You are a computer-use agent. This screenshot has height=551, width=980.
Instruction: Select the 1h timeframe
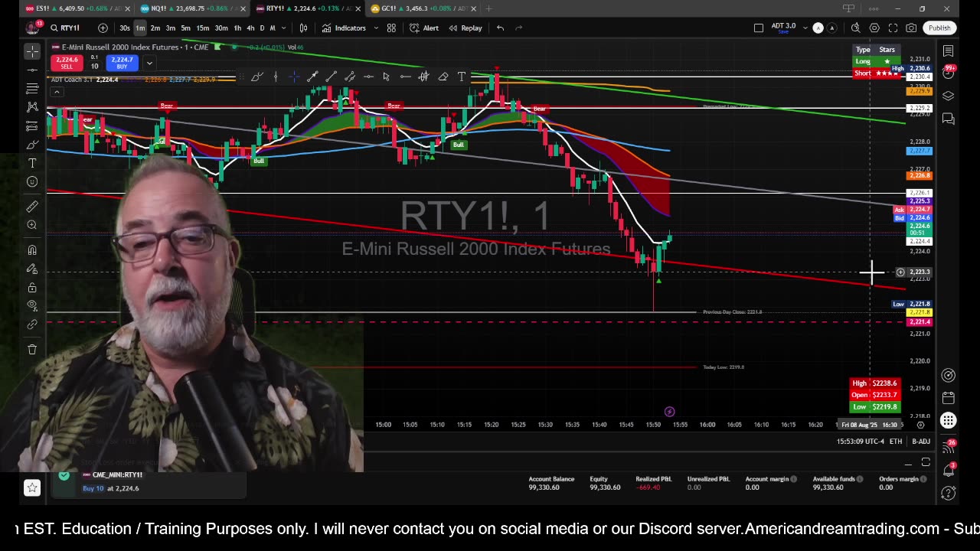tap(237, 28)
